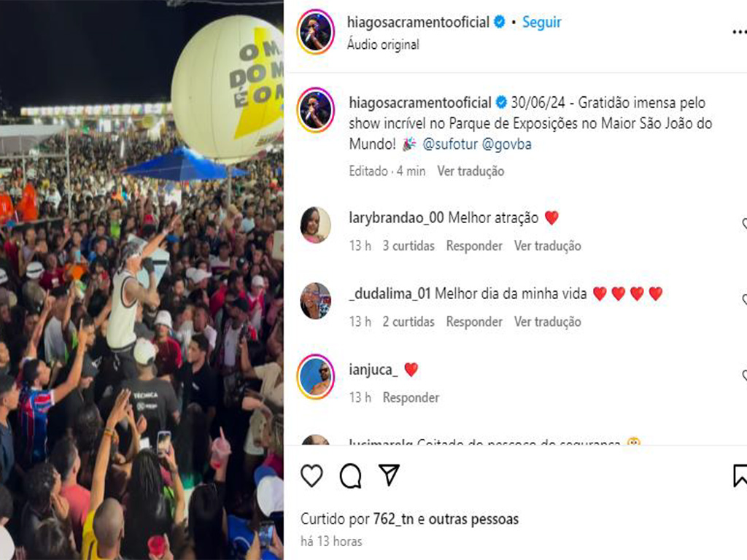
Task: Open hiagosacramentooficial header profile picture
Action: click(x=315, y=32)
